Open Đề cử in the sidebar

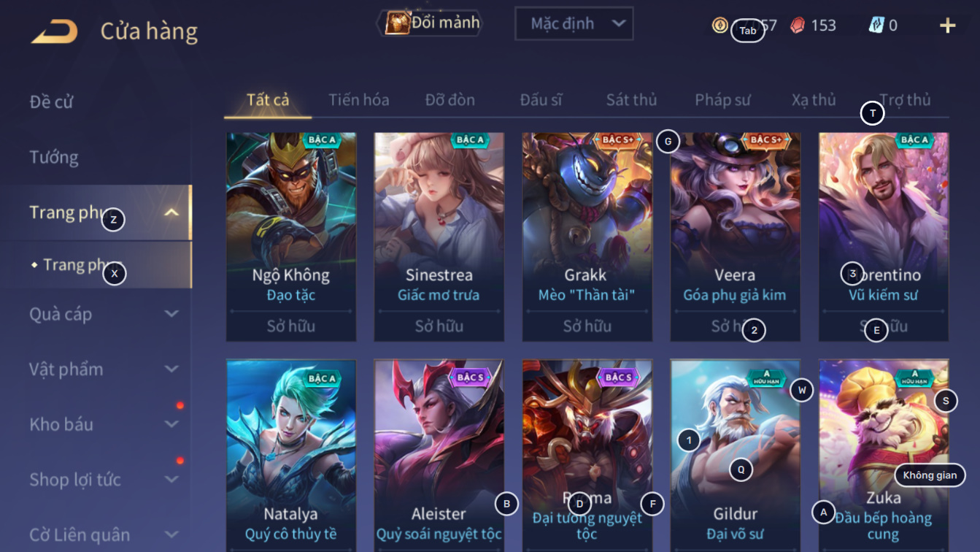(x=52, y=101)
